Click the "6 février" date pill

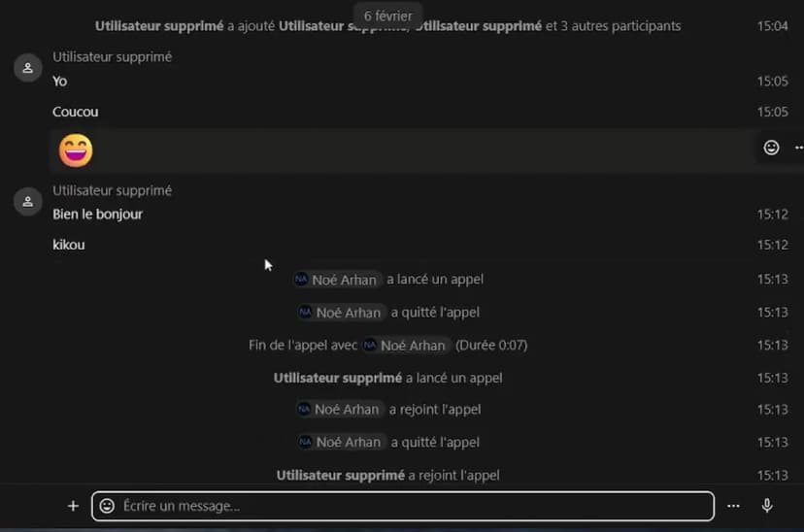click(x=387, y=16)
